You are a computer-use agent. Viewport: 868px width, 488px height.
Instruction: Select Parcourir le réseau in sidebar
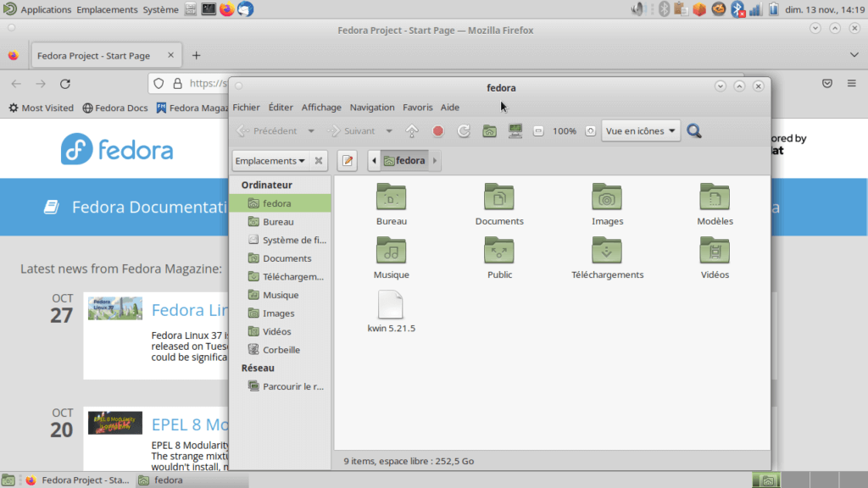pyautogui.click(x=281, y=386)
